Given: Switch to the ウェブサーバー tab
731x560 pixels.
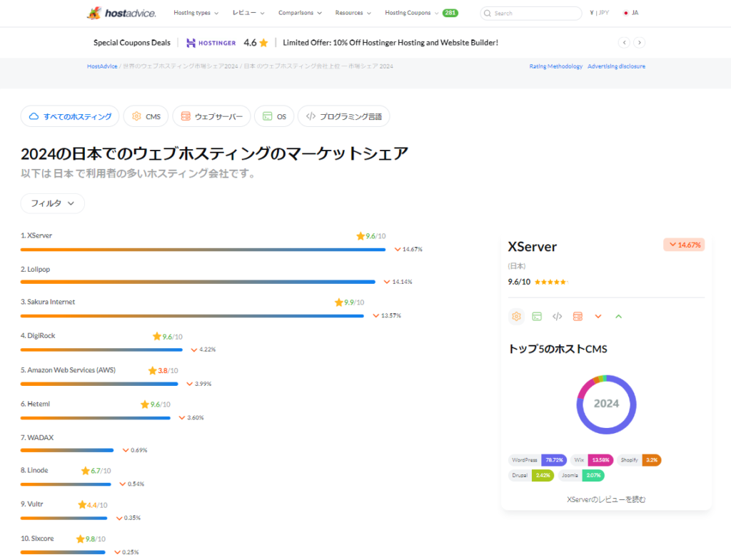Looking at the screenshot, I should tap(211, 116).
